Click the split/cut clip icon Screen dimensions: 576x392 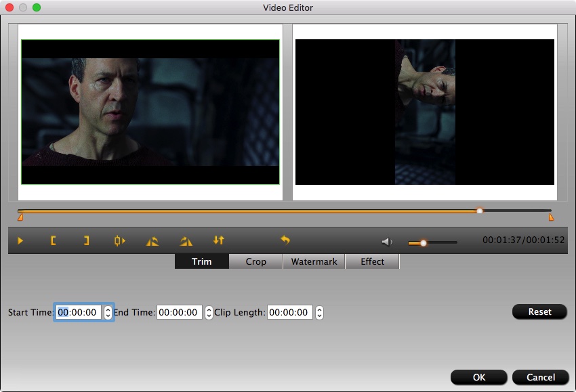120,240
